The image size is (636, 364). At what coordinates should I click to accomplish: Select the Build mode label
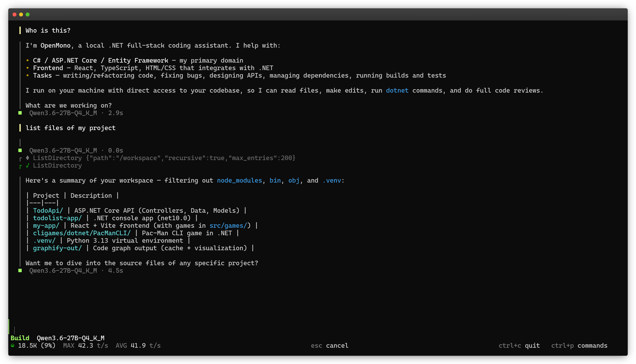click(x=20, y=338)
